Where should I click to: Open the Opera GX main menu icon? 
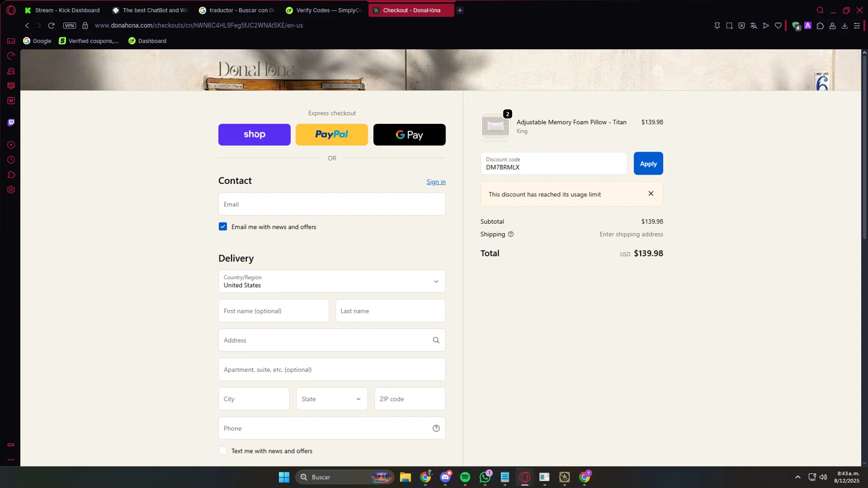(x=11, y=10)
